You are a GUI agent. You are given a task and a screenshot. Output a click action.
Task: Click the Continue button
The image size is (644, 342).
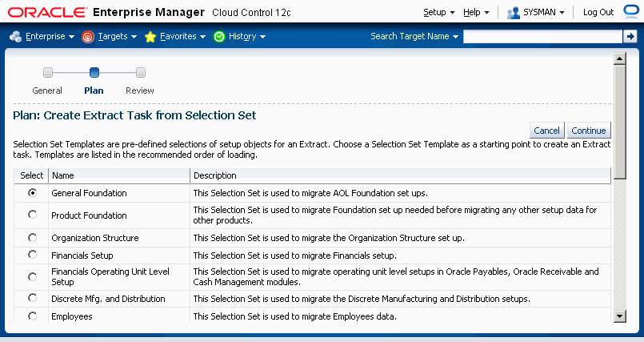(589, 131)
